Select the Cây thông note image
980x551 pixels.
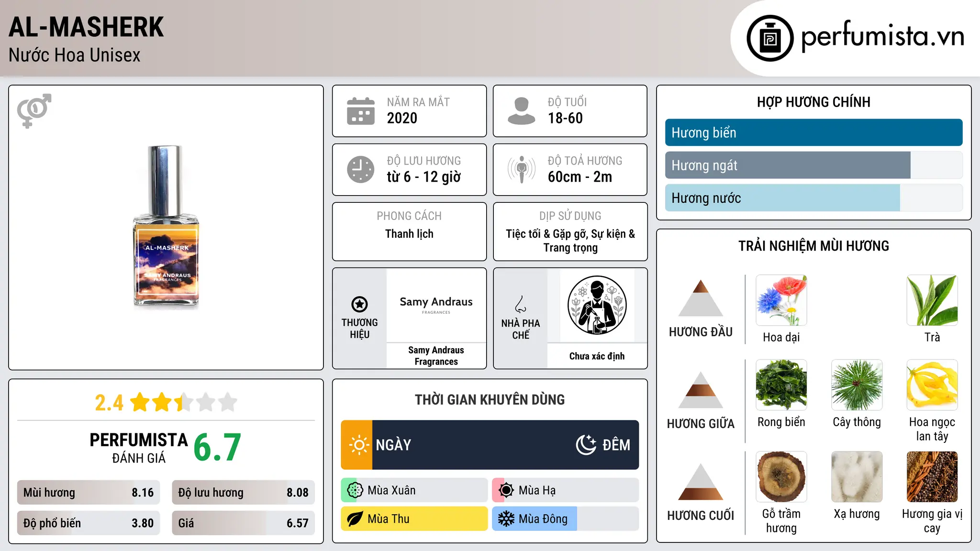857,385
